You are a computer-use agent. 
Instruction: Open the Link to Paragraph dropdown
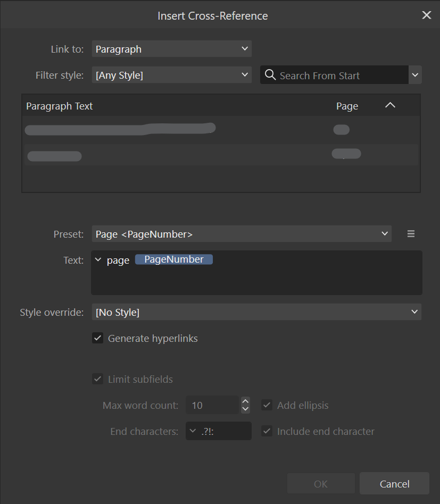[171, 49]
